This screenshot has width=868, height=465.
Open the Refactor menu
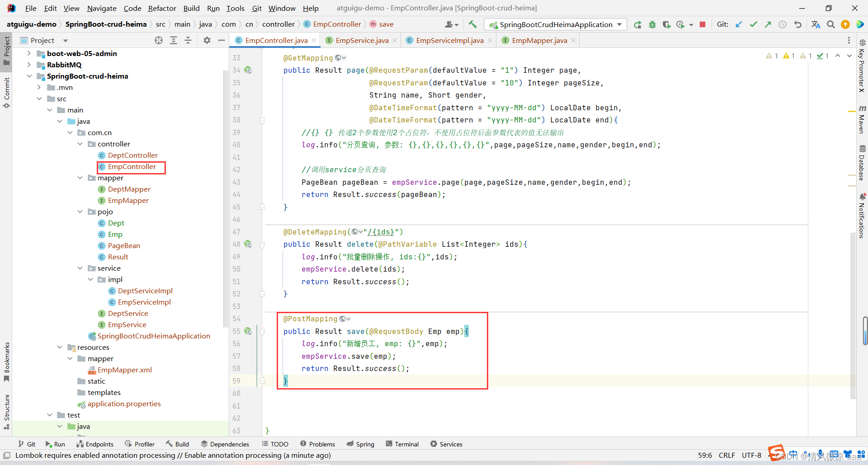point(162,8)
